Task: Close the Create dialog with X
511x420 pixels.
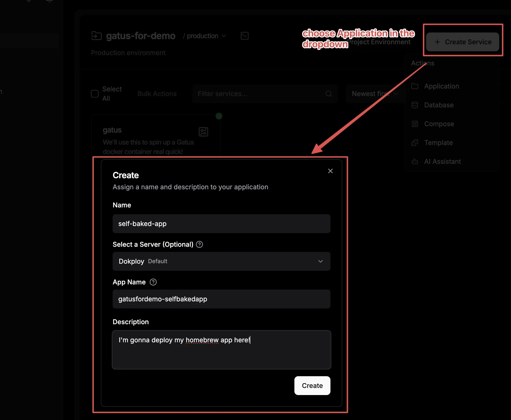Action: pos(330,171)
